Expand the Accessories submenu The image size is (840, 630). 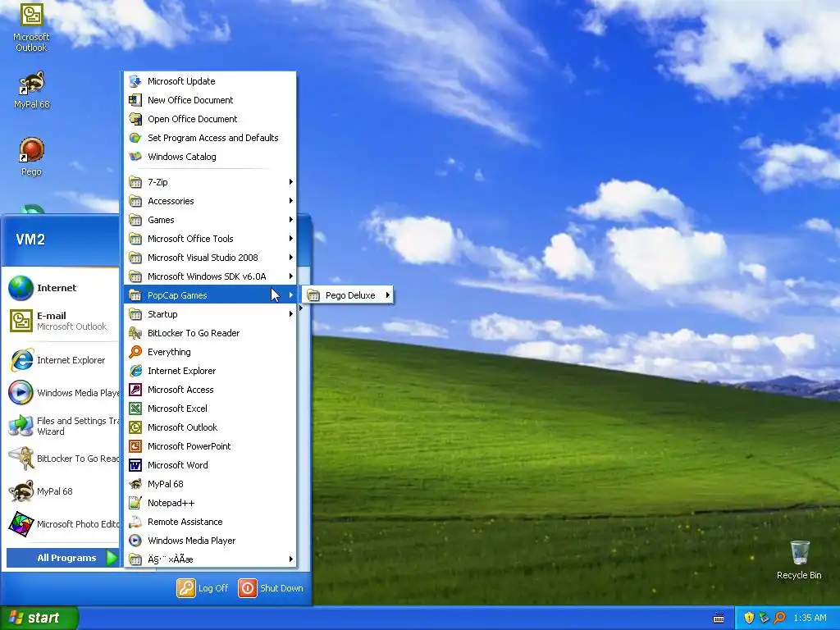click(211, 201)
